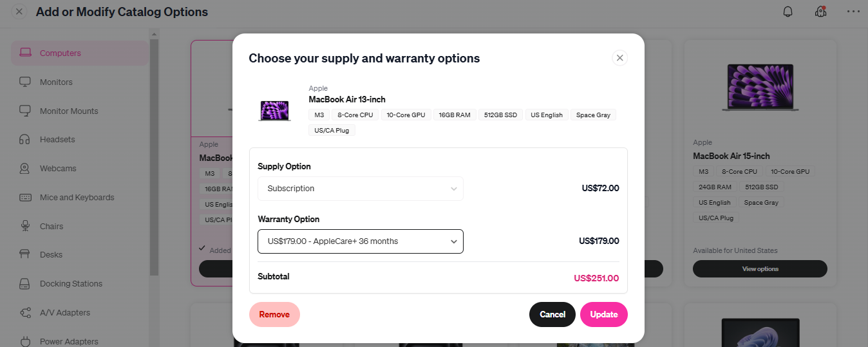Expand the Supply Option dropdown
Screen dimensions: 868x347
[361, 189]
